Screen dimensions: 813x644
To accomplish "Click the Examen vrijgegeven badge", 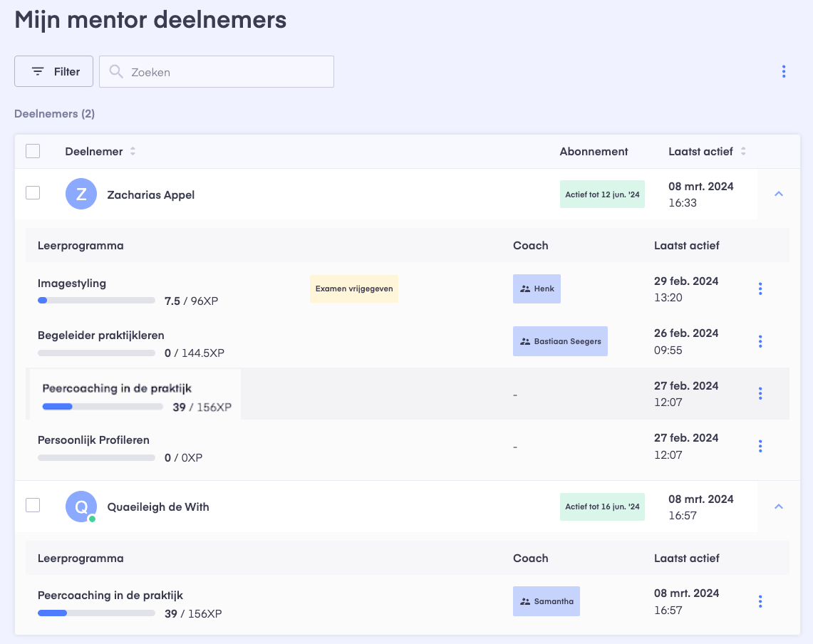I will (354, 289).
